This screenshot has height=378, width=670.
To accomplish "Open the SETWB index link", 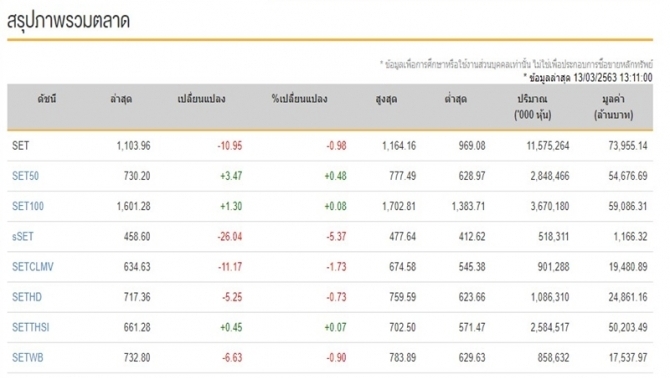I will pos(27,358).
